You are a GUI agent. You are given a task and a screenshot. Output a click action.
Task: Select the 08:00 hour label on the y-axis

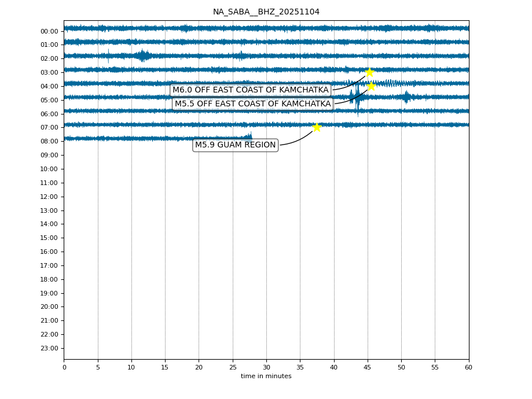coord(49,142)
